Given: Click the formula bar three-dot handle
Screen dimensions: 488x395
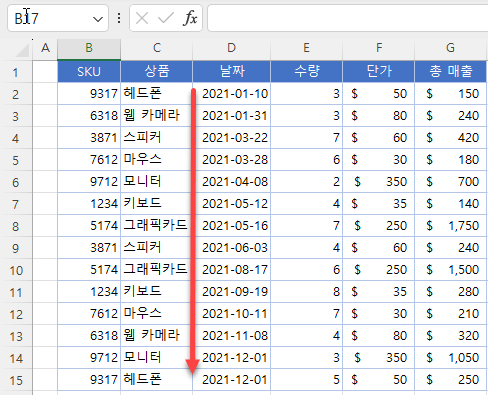Looking at the screenshot, I should pyautogui.click(x=119, y=18).
